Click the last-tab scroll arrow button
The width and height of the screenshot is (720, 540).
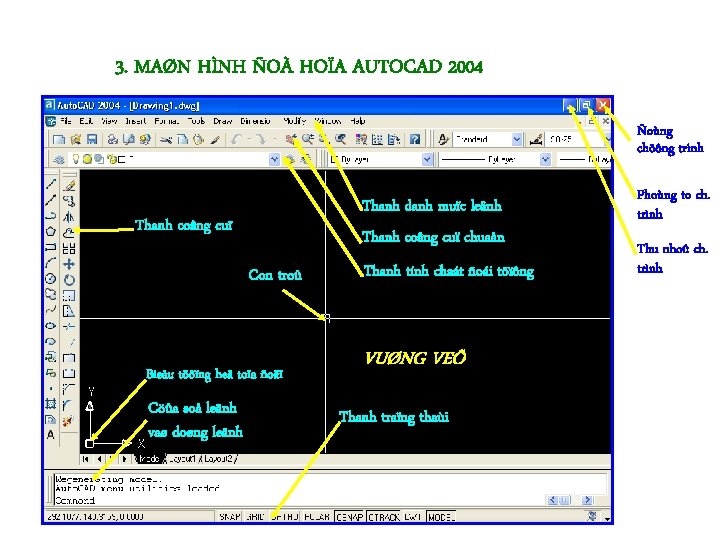click(x=124, y=458)
